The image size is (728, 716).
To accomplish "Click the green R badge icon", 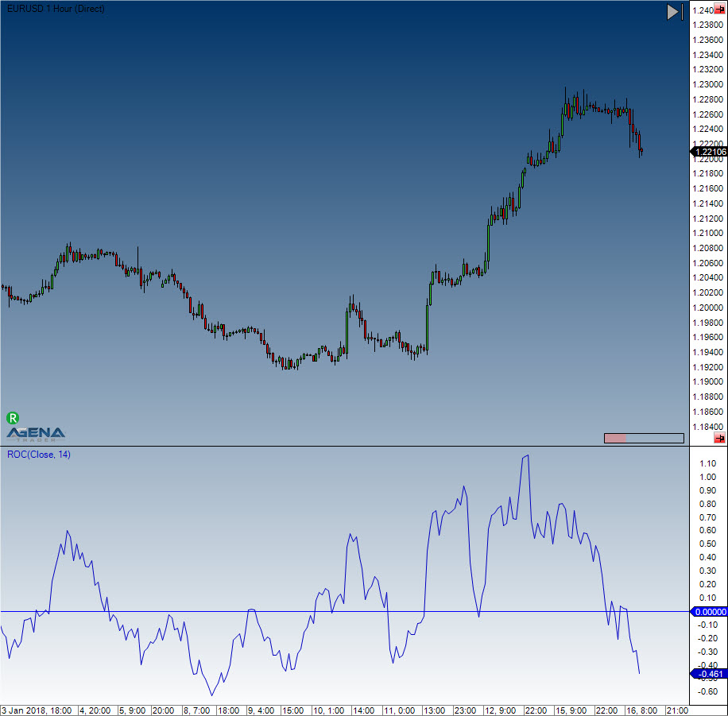I will click(13, 417).
